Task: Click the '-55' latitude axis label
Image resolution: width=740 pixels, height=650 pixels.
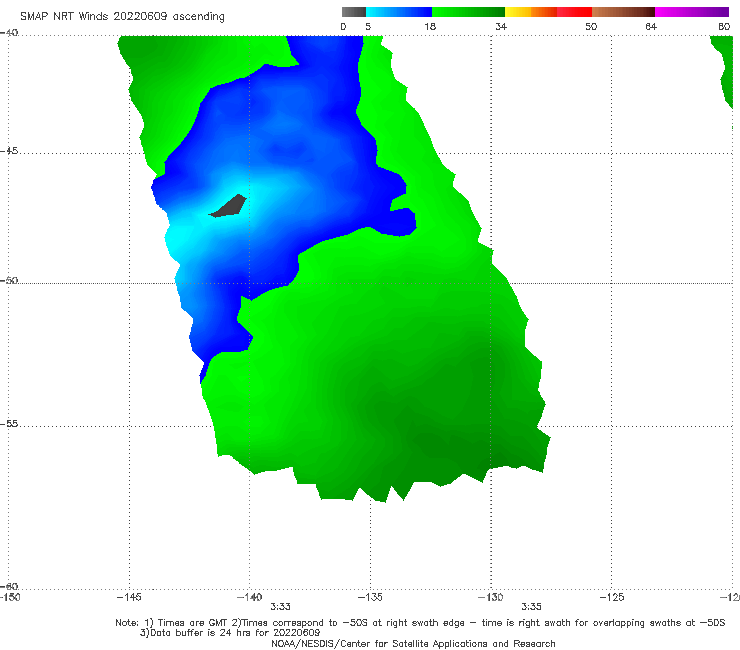Action: (x=9, y=424)
